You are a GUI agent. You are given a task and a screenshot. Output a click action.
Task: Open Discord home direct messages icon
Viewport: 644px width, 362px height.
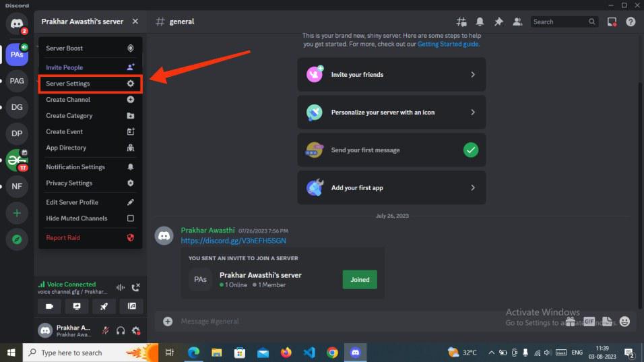(x=17, y=24)
